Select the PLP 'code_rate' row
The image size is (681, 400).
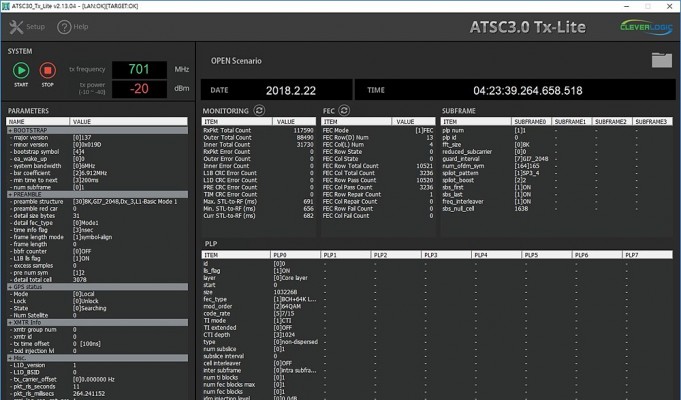point(437,314)
